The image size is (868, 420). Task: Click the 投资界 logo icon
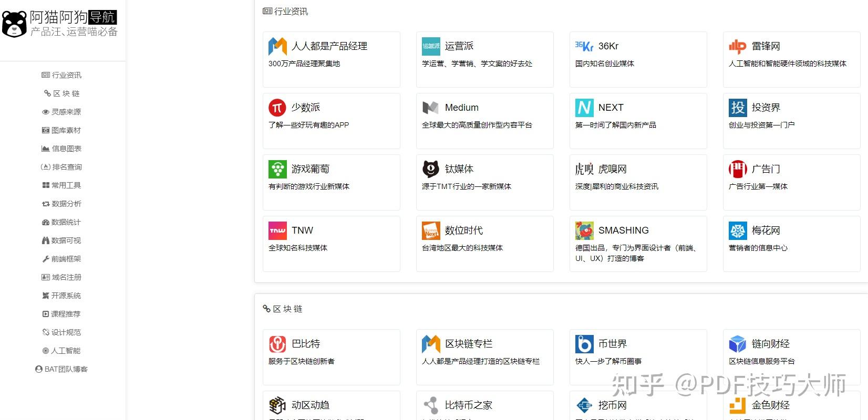click(x=738, y=108)
